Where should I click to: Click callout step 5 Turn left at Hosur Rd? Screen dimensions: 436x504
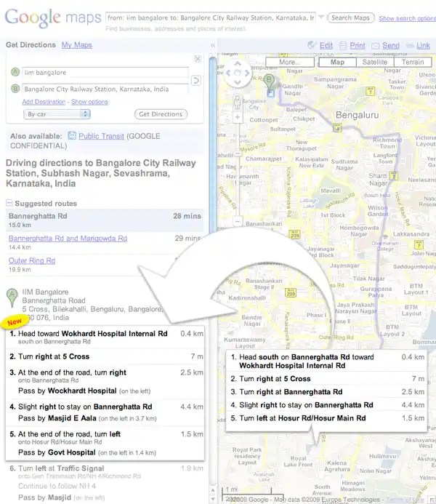pyautogui.click(x=328, y=418)
